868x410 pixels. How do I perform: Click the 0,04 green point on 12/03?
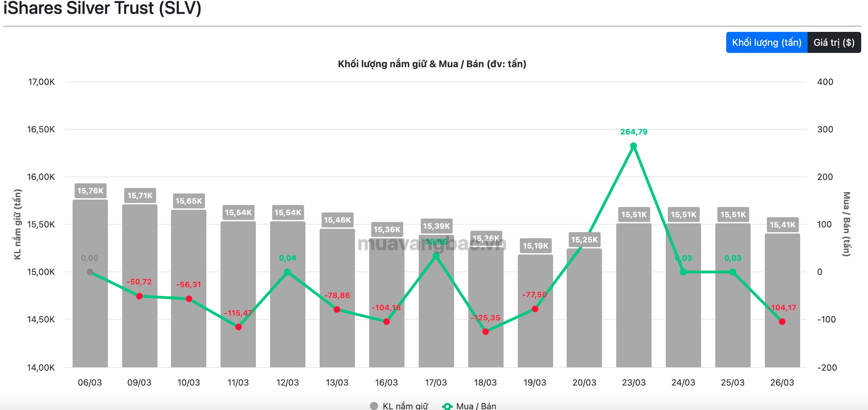288,272
